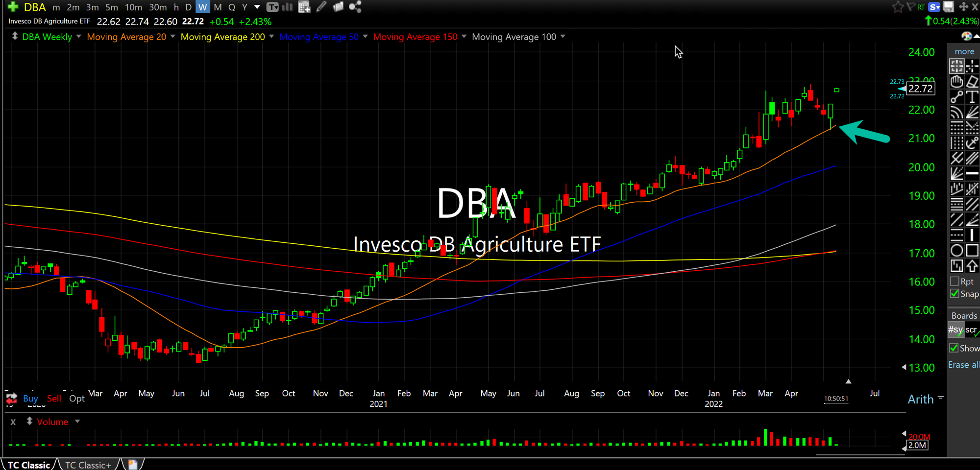This screenshot has width=980, height=470.
Task: Select the trendline two-point tool
Action: 956,97
